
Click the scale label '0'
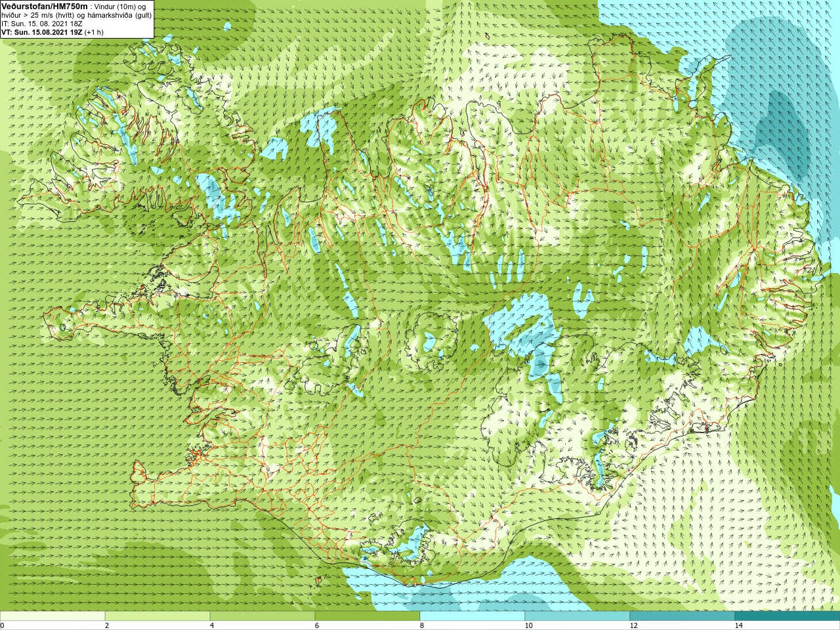point(2,625)
